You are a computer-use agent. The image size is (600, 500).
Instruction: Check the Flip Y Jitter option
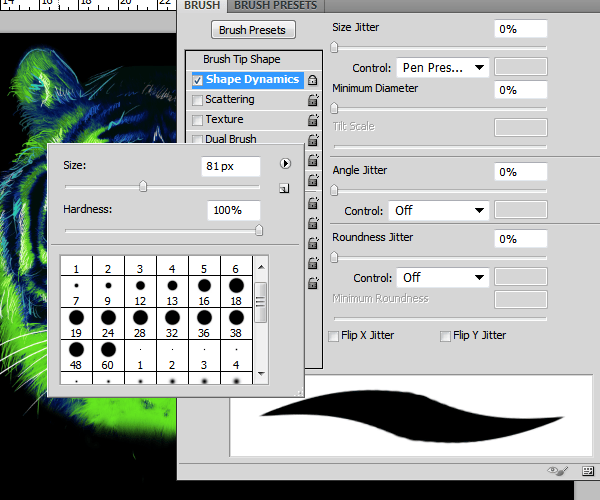(x=445, y=336)
